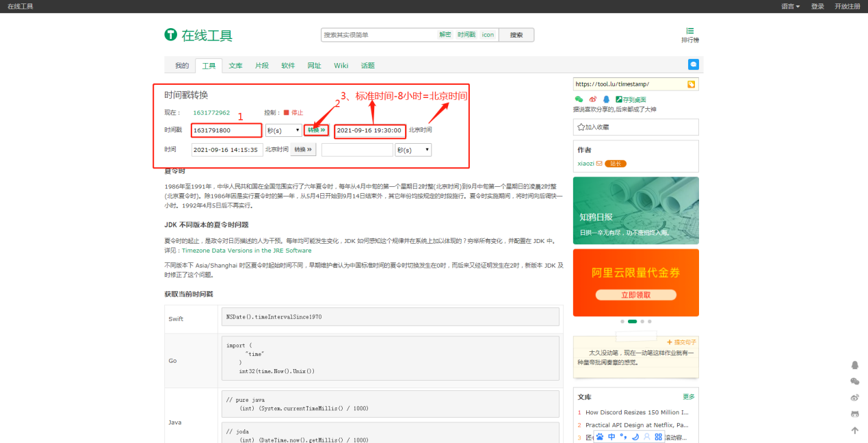Open the GitHub cat icon in sidebar
This screenshot has height=443, width=868.
[x=854, y=414]
